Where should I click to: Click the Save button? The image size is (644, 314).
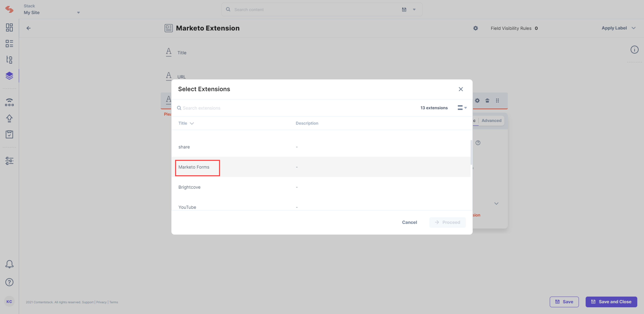click(x=564, y=302)
